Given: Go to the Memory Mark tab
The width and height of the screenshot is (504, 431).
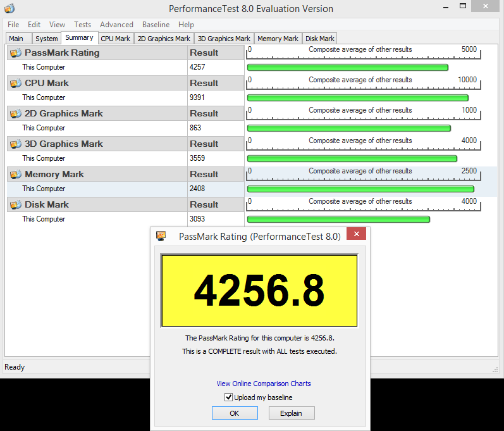Looking at the screenshot, I should (278, 39).
